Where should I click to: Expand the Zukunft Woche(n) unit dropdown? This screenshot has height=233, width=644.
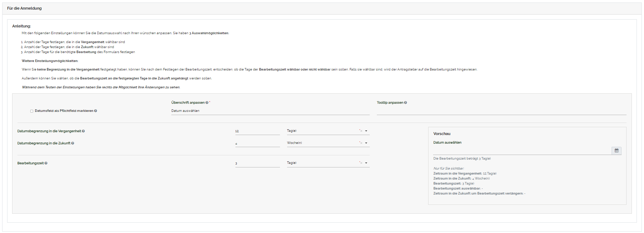(366, 143)
